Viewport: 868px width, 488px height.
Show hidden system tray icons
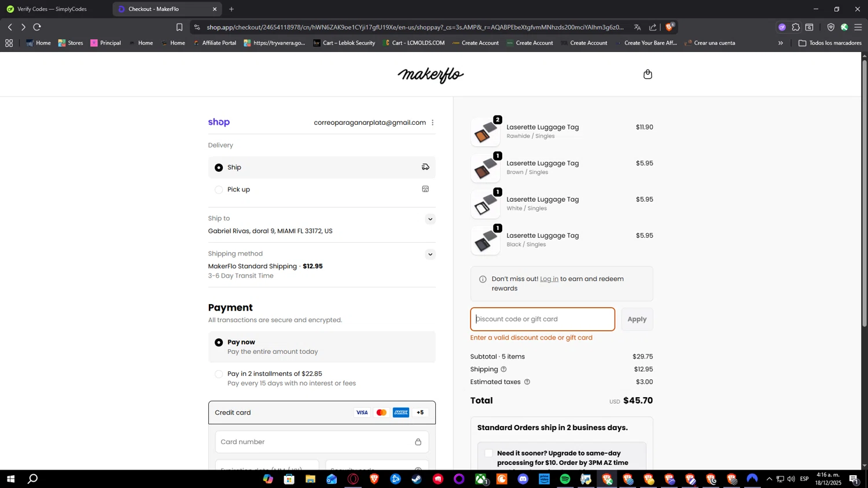[768, 479]
